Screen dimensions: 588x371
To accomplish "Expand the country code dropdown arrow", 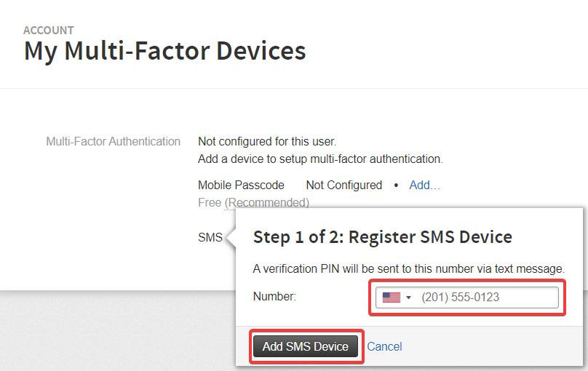I will (409, 298).
